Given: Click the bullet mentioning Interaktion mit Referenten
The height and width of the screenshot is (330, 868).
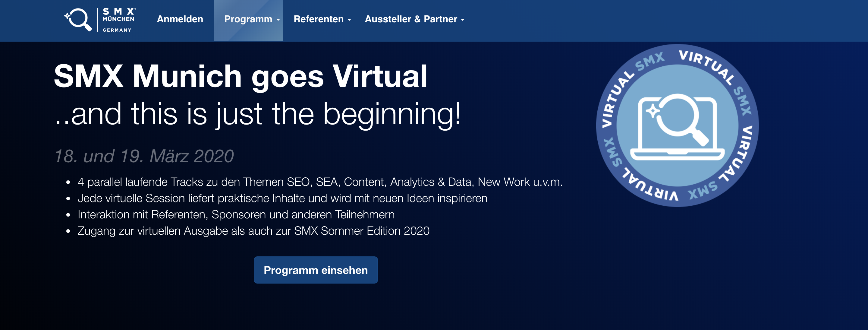Looking at the screenshot, I should click(236, 215).
